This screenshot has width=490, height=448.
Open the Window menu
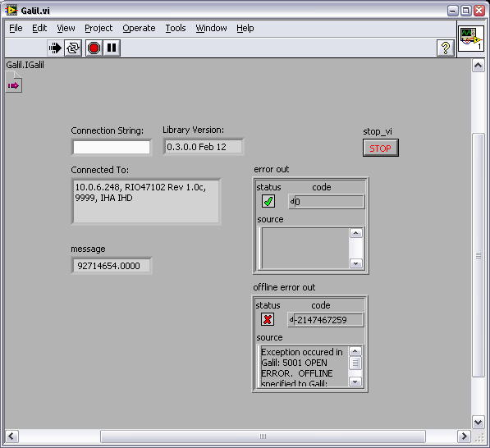pyautogui.click(x=211, y=28)
